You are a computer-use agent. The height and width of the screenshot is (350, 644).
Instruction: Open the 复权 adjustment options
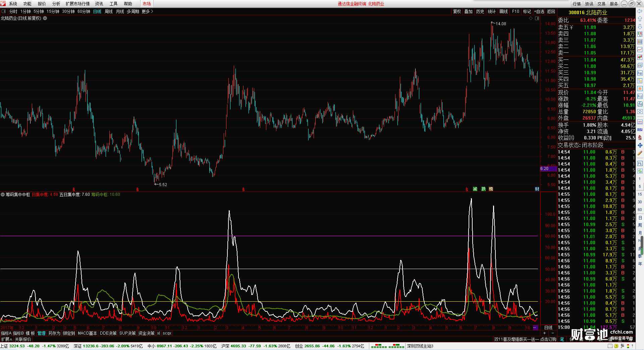click(457, 11)
